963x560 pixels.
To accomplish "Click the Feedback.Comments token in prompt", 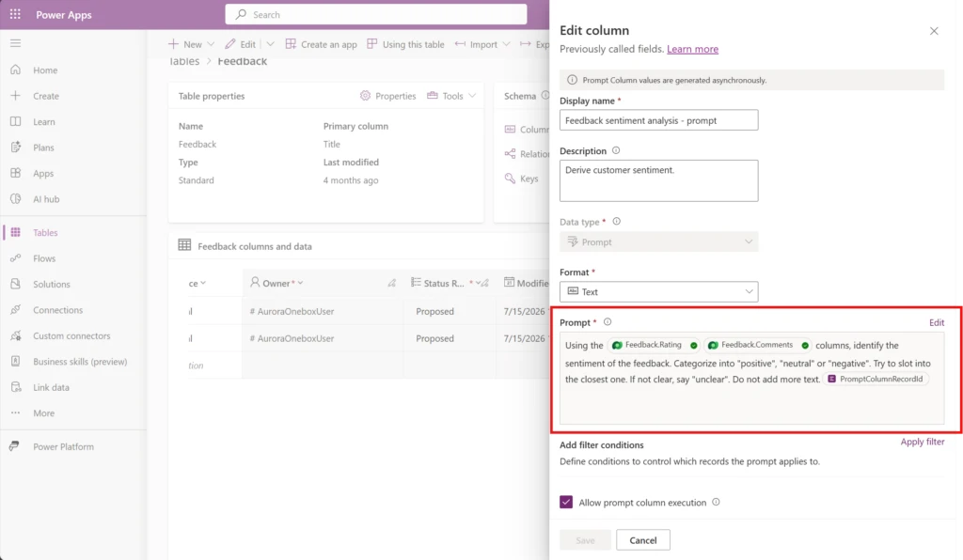I will [757, 346].
